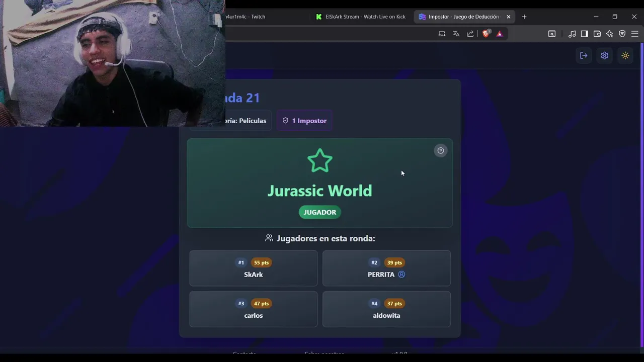
Task: Select the Impostor - Juego de Deducción tab
Action: point(463,17)
